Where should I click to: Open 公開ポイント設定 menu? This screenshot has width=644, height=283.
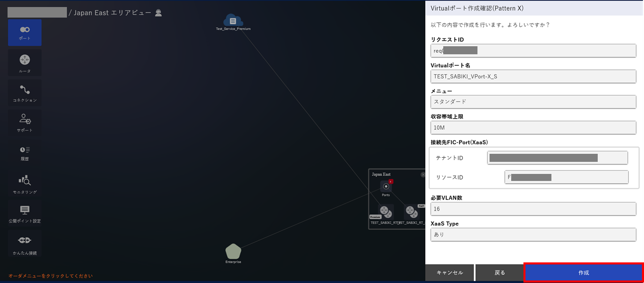[x=25, y=214]
